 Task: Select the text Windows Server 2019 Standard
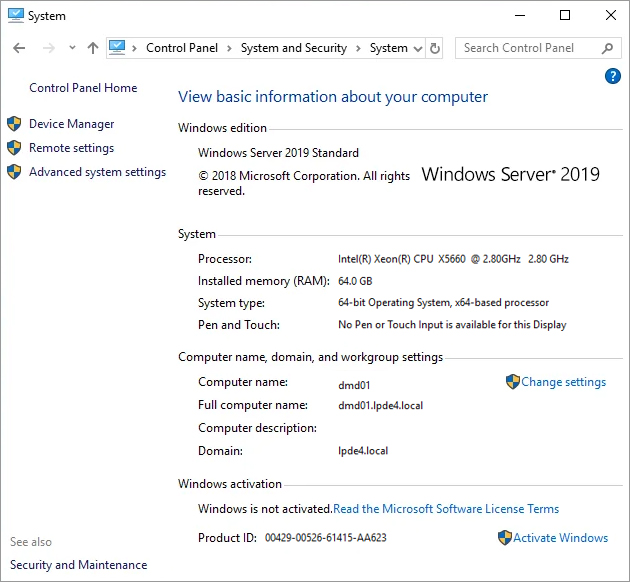[278, 153]
